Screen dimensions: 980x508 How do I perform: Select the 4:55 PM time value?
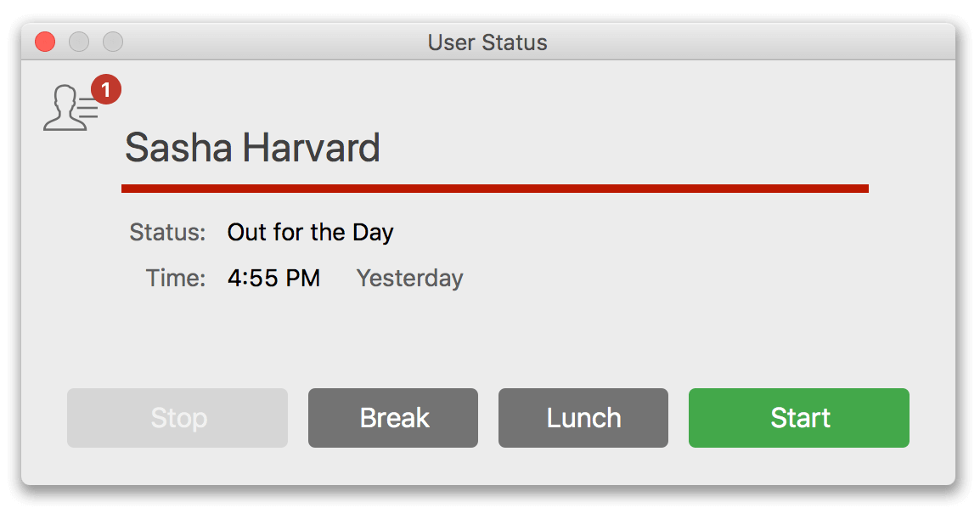273,278
